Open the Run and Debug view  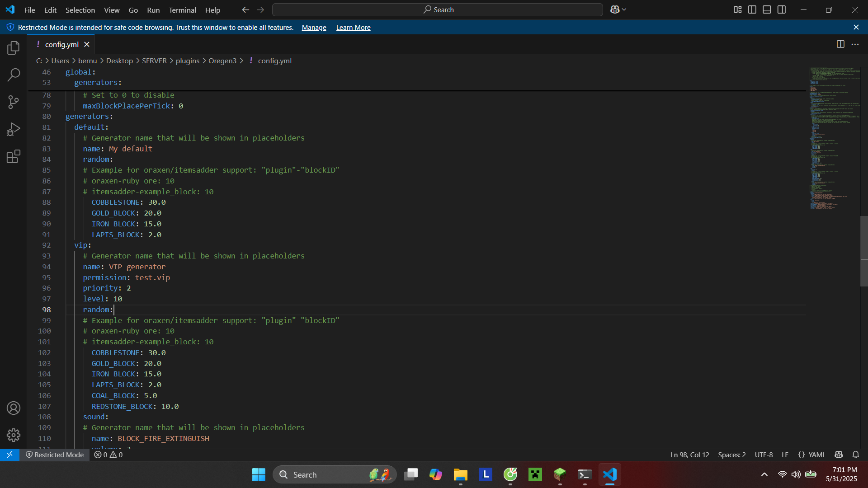coord(14,130)
